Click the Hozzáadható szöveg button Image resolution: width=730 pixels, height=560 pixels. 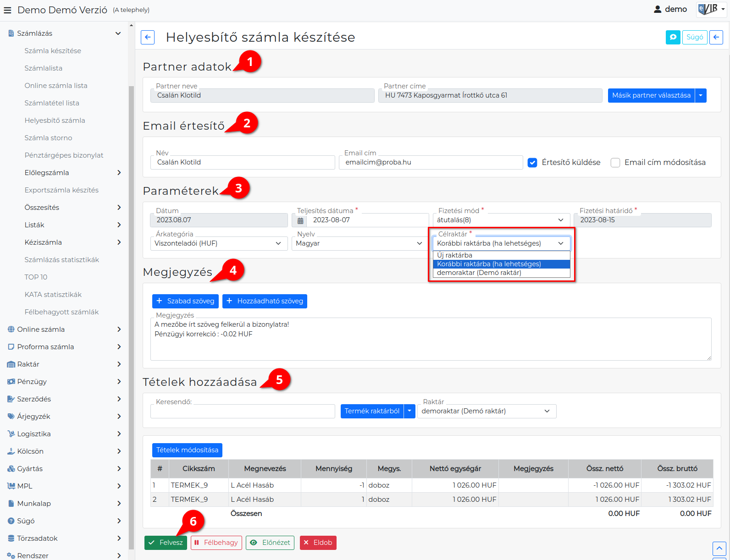tap(265, 302)
